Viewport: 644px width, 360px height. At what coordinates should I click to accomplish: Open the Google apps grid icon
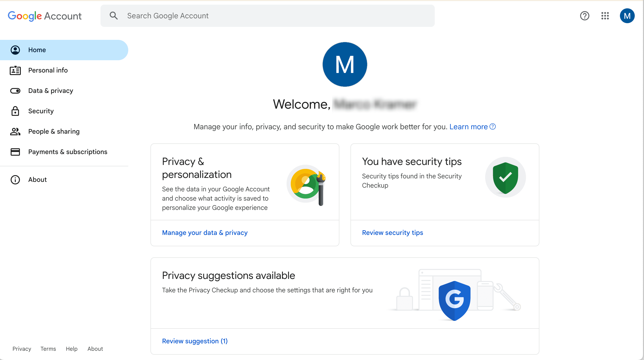(x=605, y=16)
